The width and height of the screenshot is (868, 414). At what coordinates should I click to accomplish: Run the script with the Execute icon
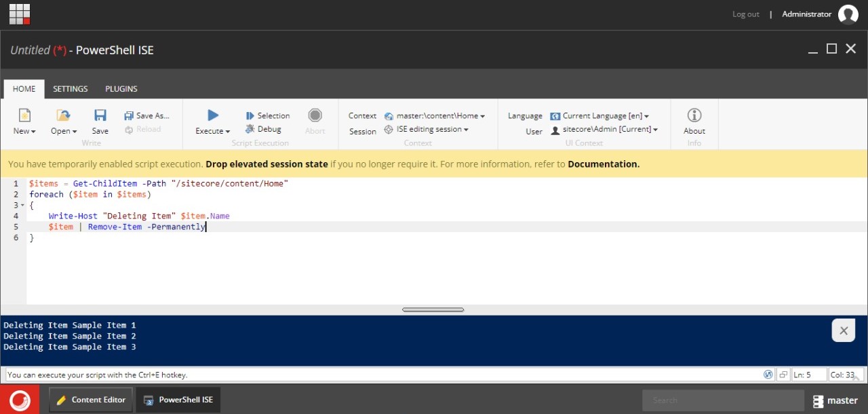click(x=213, y=115)
